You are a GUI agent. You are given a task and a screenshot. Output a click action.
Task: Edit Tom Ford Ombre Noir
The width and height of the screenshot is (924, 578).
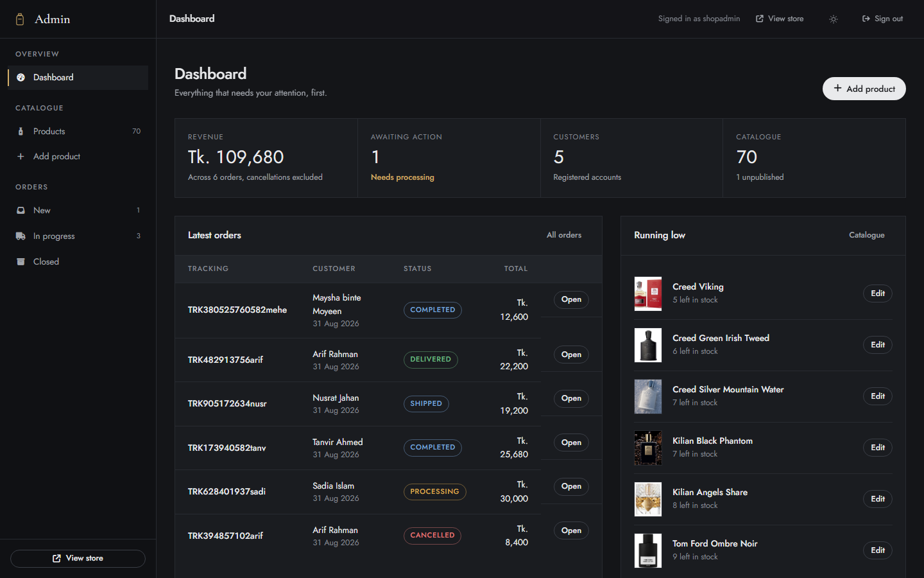(878, 550)
